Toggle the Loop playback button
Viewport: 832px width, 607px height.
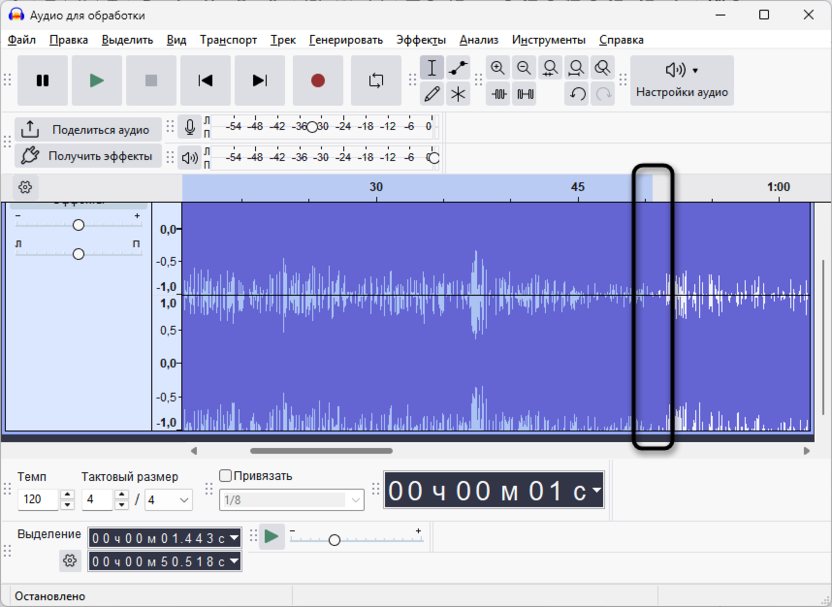pos(376,81)
